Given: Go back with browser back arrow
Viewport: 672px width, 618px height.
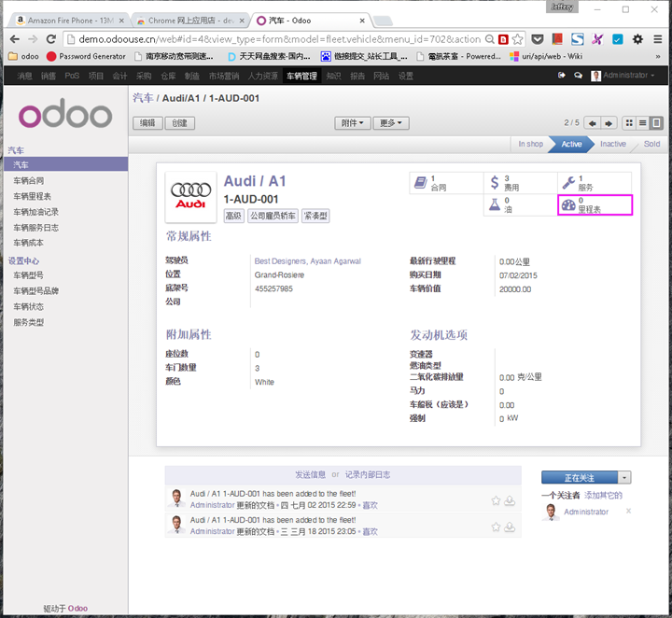Looking at the screenshot, I should 15,39.
